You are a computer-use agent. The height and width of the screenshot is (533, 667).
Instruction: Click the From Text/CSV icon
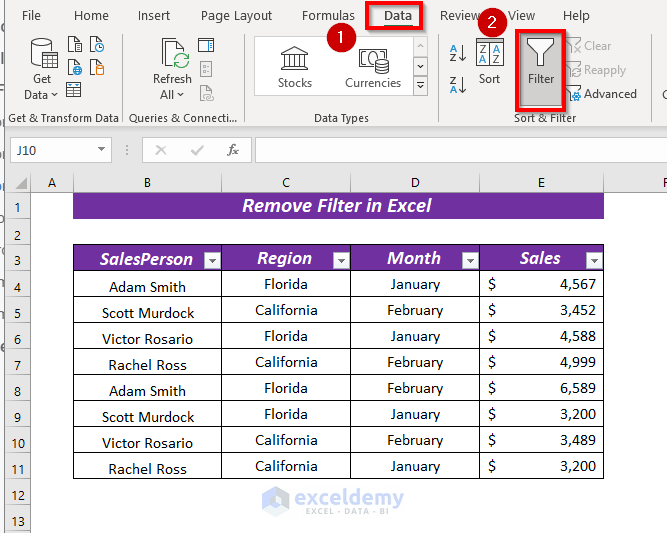pyautogui.click(x=75, y=44)
